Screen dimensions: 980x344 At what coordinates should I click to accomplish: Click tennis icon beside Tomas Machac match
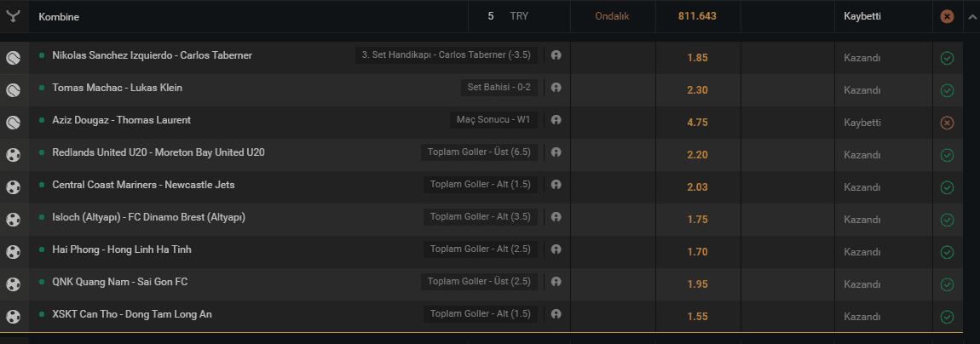tap(13, 90)
